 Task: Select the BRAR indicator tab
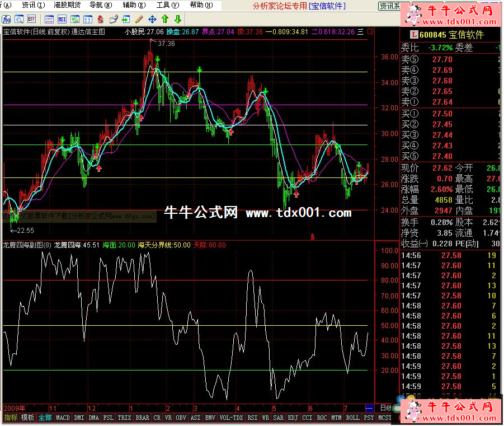[143, 418]
